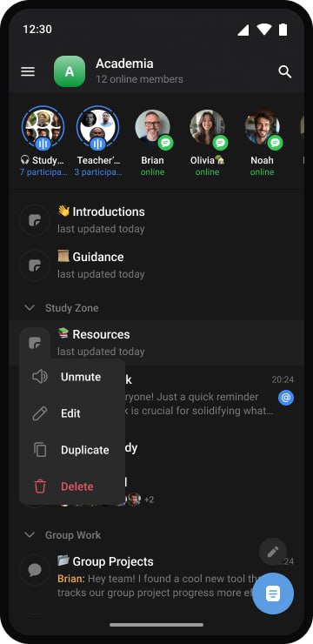This screenshot has width=313, height=644.
Task: Open the green Academia workspace avatar
Action: [x=70, y=71]
